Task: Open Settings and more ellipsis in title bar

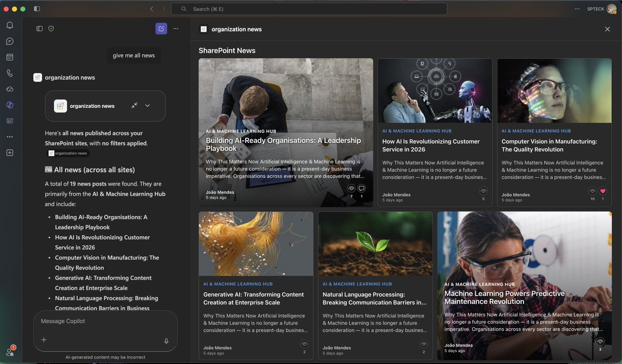Action: point(577,9)
